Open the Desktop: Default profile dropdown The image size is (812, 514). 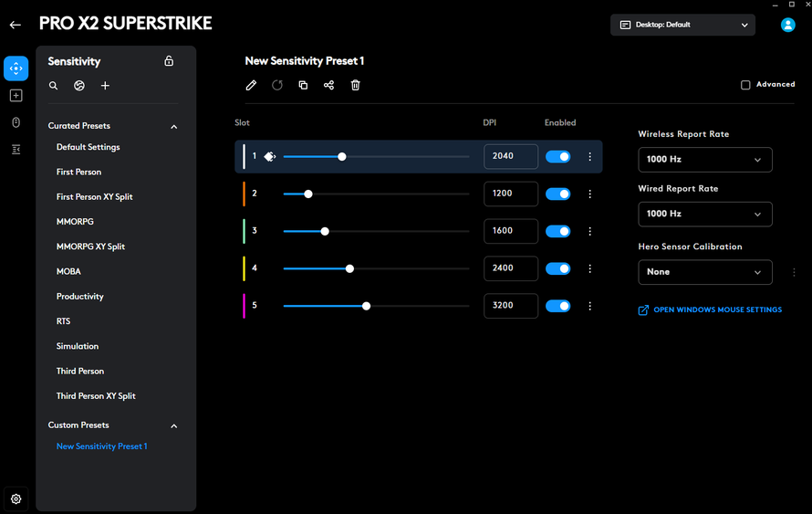pos(682,25)
